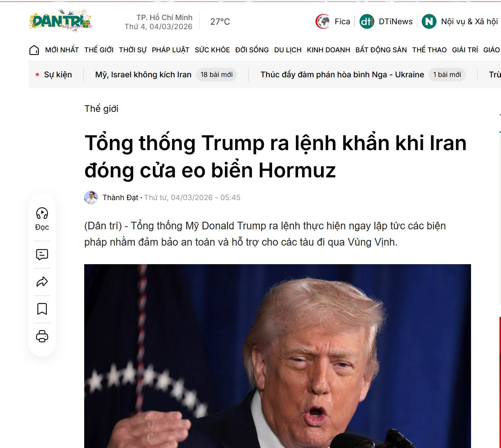
Task: Print the article using printer icon
Action: point(42,336)
